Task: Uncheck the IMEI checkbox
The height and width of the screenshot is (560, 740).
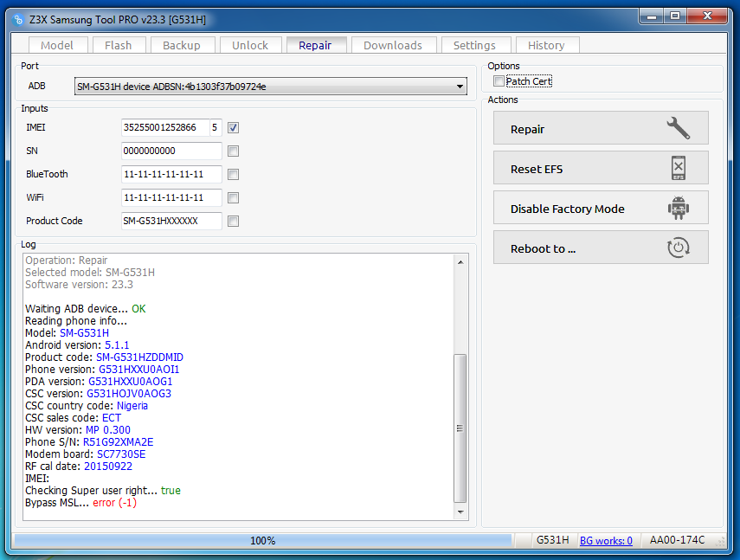Action: [233, 127]
